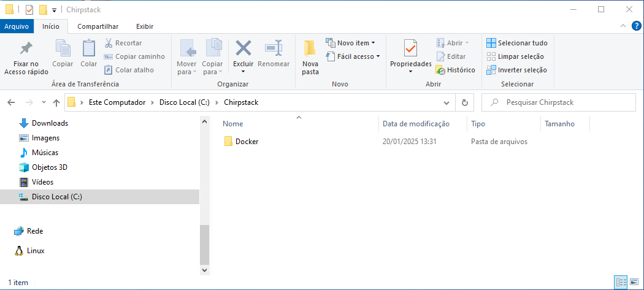
Task: Click Disco Local (C:) in the address bar
Action: point(185,102)
